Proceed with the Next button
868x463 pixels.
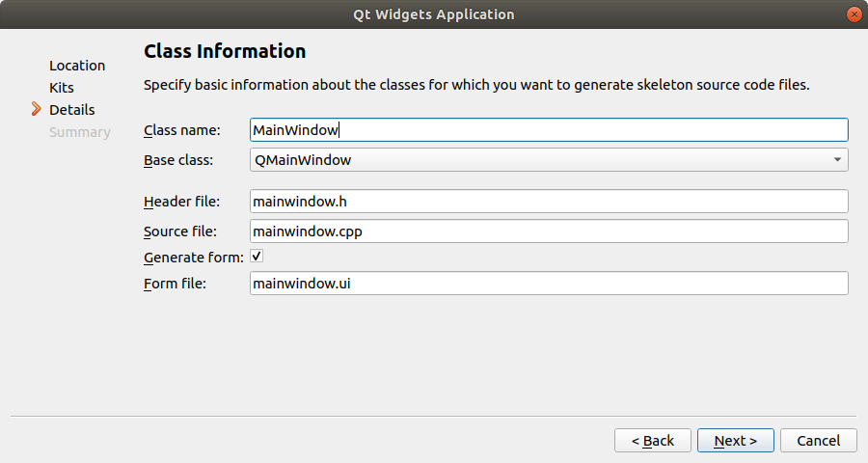coord(735,441)
